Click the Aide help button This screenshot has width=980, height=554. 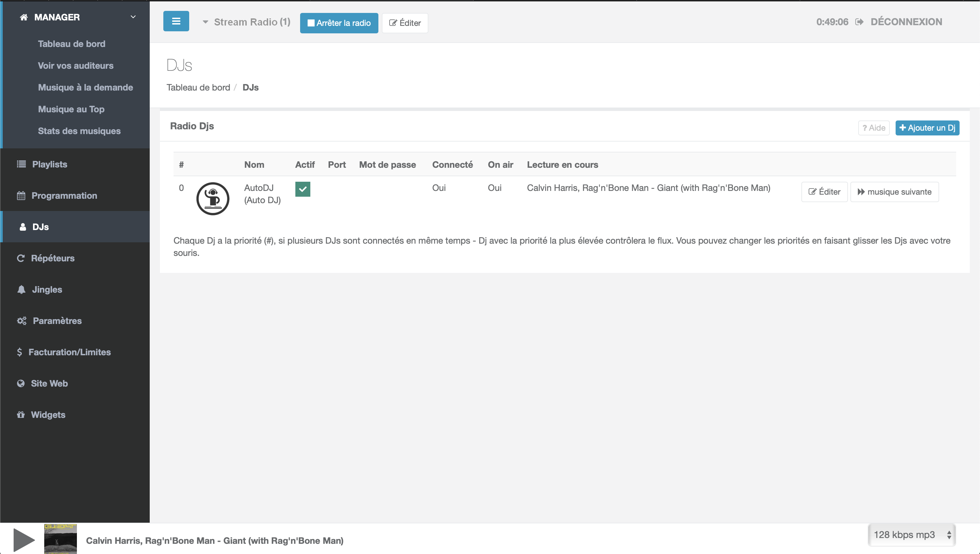873,128
